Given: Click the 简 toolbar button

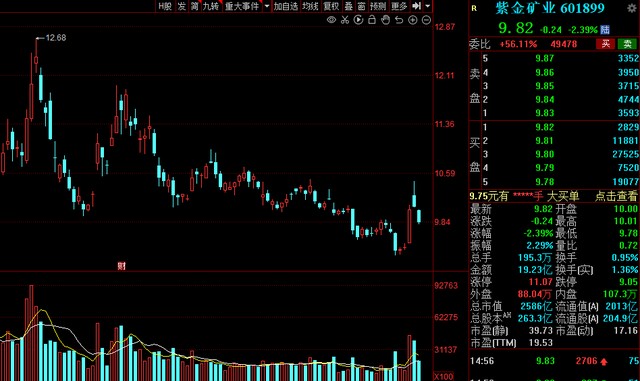Looking at the screenshot, I should [194, 6].
